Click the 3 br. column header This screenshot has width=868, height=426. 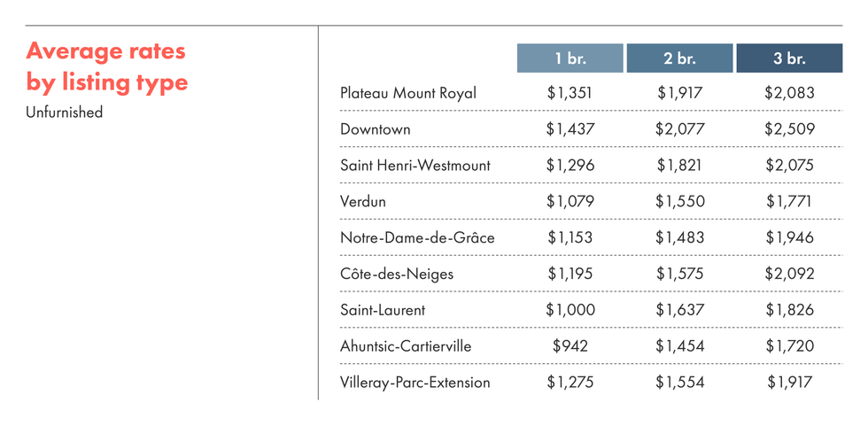tap(789, 58)
